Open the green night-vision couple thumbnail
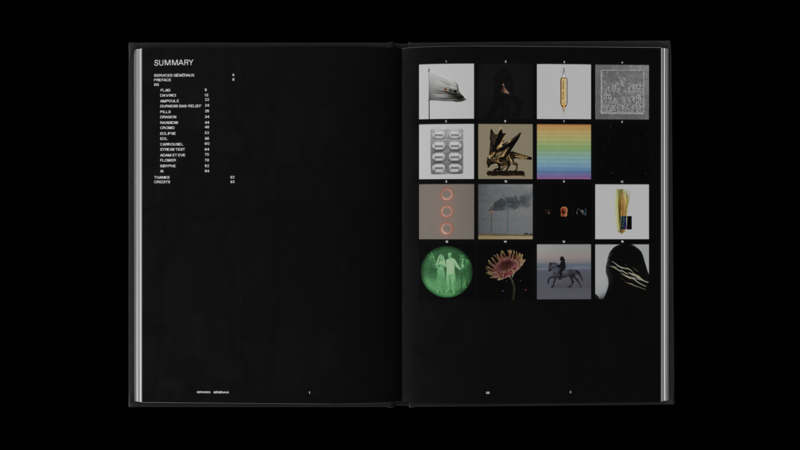This screenshot has width=800, height=450. click(x=446, y=271)
